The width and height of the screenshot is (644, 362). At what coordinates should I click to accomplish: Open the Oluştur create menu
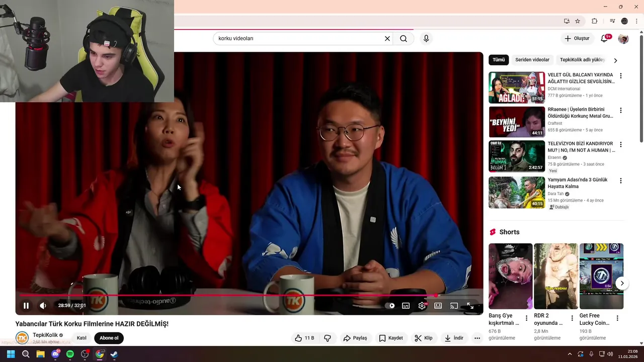click(577, 39)
